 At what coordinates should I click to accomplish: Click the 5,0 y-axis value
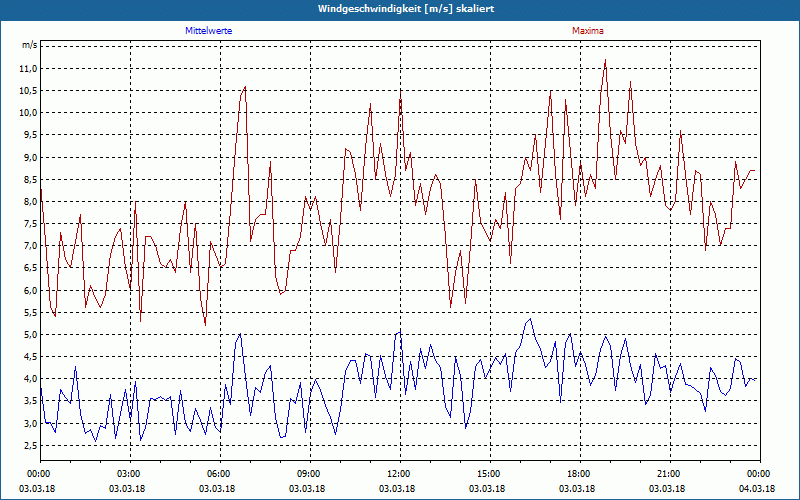[30, 335]
